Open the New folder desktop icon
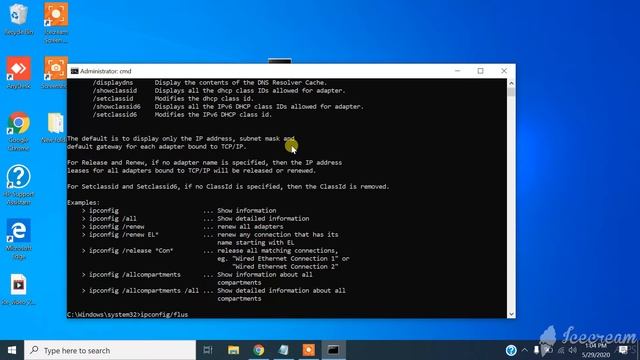This screenshot has width=640, height=360. click(x=55, y=127)
